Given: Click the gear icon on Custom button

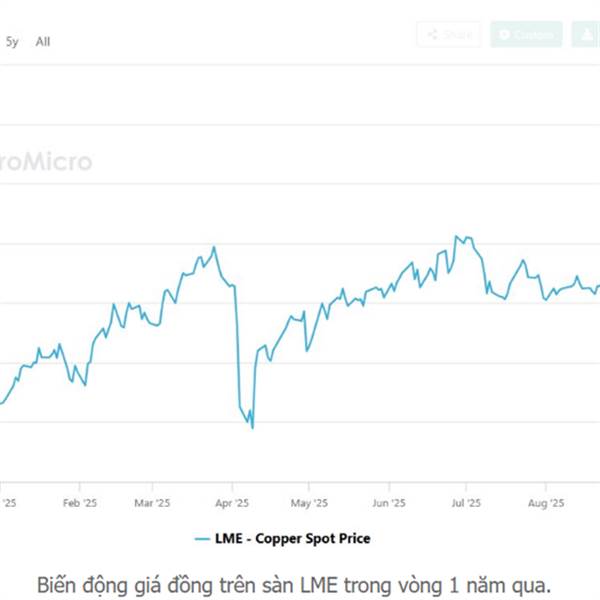Looking at the screenshot, I should (505, 34).
